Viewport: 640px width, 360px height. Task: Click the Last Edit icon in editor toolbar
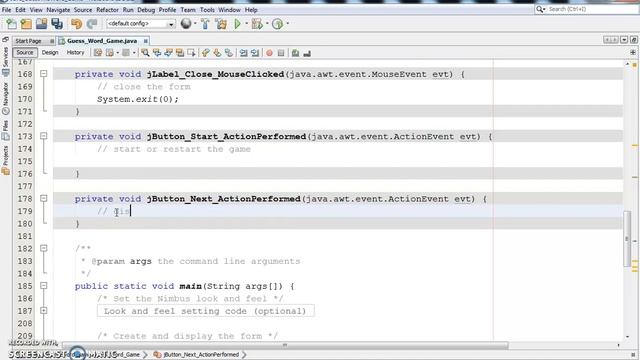98,53
